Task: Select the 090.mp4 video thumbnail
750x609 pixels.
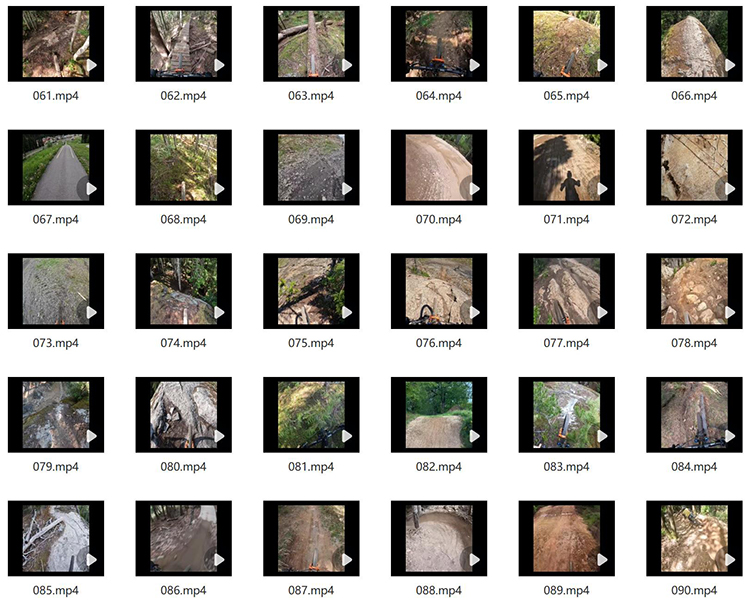Action: coord(695,538)
